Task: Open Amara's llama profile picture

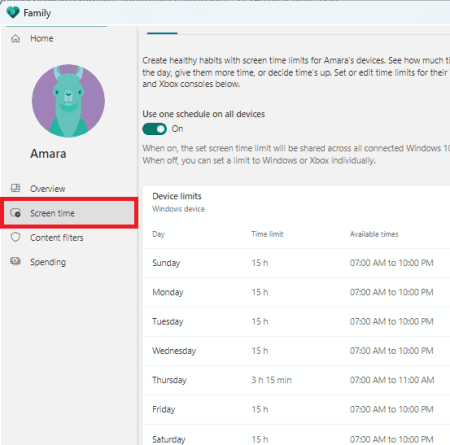Action: [68, 101]
